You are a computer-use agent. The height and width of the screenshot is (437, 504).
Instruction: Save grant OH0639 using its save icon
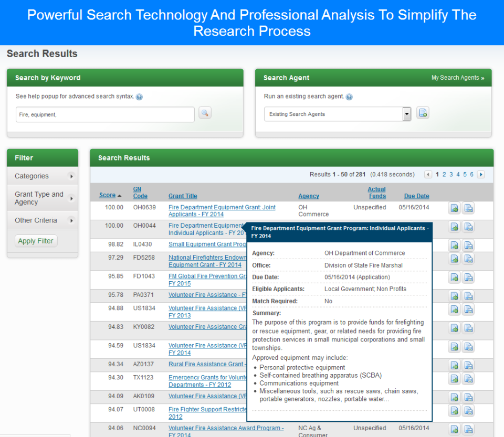pyautogui.click(x=468, y=208)
